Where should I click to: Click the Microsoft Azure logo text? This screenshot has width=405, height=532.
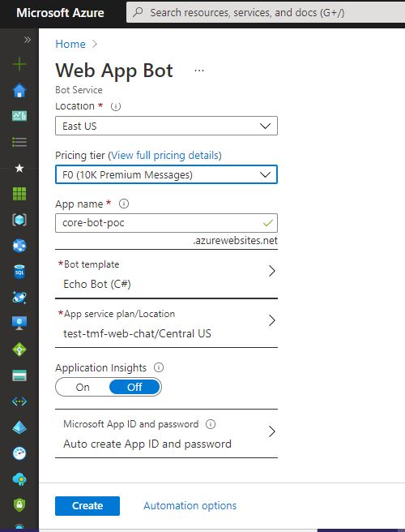[60, 13]
